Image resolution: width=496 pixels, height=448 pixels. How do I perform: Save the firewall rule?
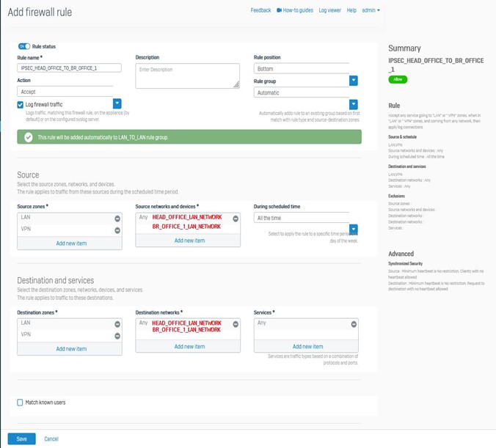21,438
